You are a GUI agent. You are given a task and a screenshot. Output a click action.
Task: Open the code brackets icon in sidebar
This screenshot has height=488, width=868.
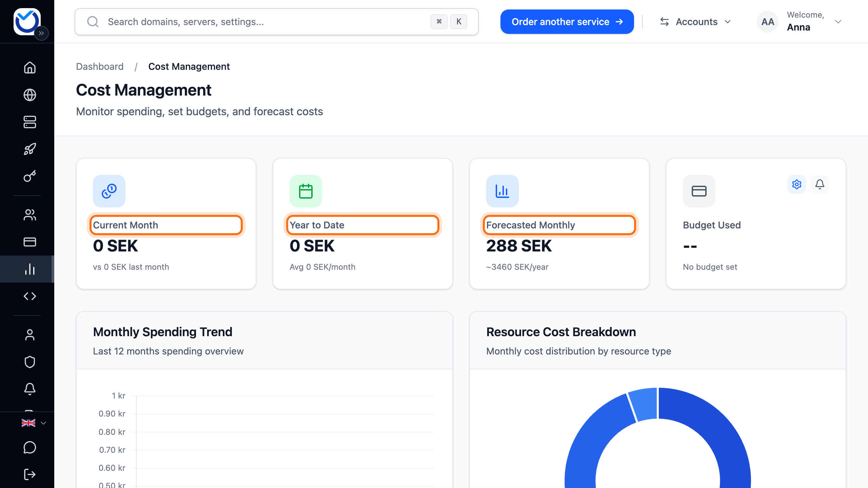pos(30,296)
